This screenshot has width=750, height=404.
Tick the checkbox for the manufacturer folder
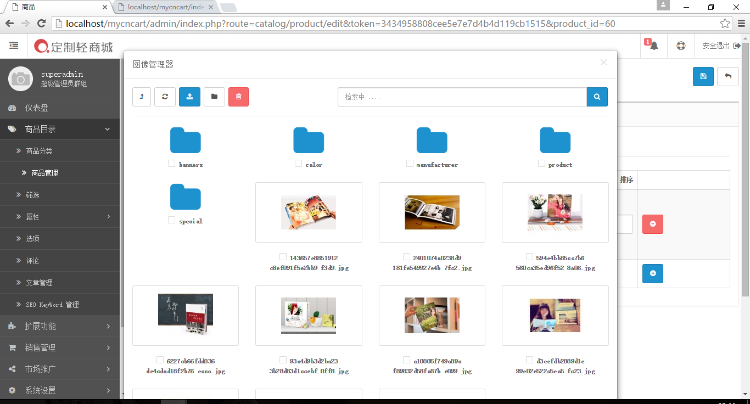click(409, 164)
